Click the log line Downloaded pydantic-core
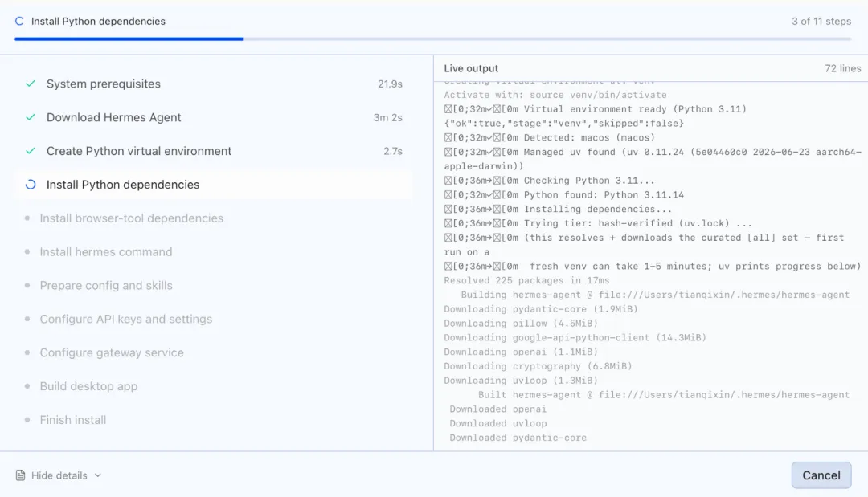The image size is (868, 497). [518, 438]
